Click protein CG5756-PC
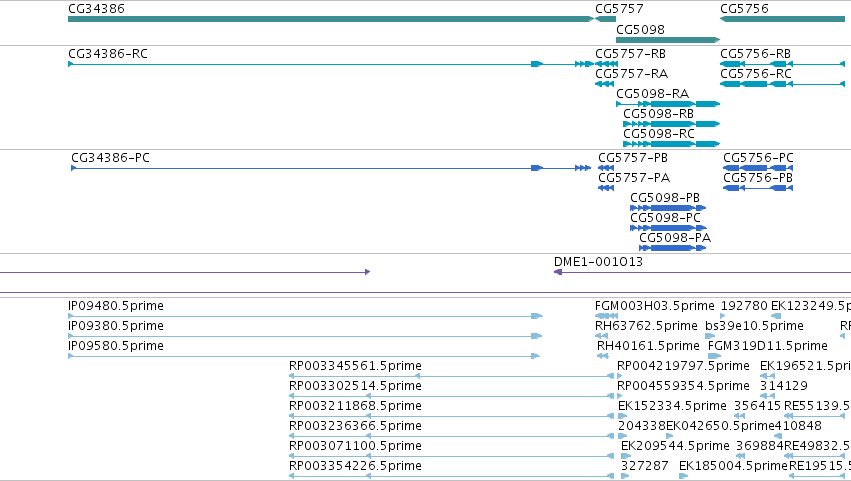Viewport: 851px width, 481px height. click(x=758, y=158)
